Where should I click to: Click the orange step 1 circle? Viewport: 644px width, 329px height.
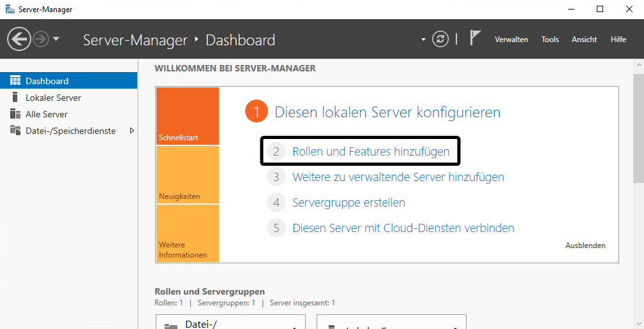[257, 112]
